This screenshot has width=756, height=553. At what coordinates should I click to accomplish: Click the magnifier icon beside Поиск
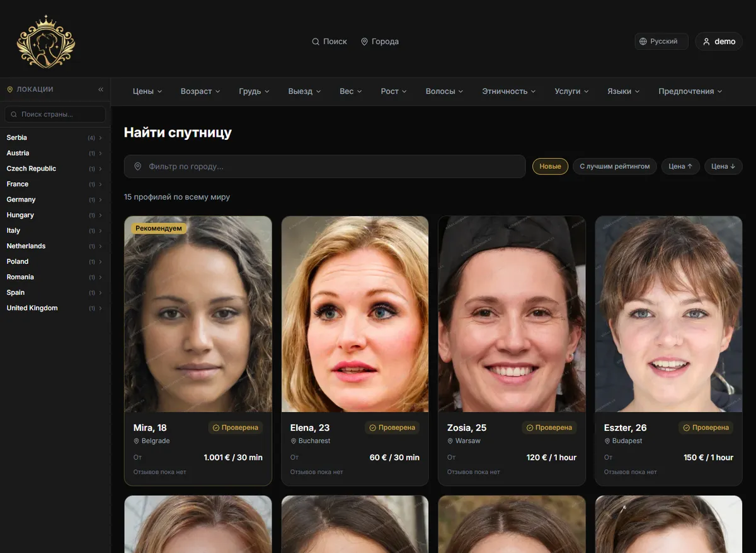(x=316, y=42)
